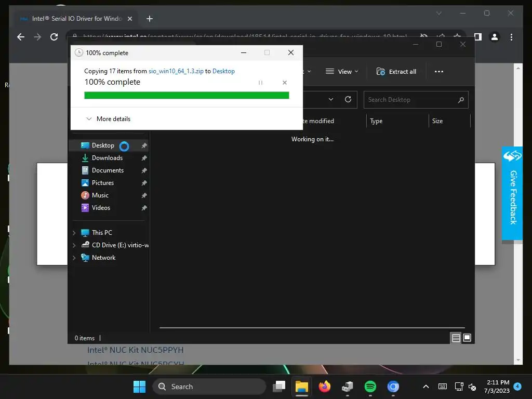Expand More details in copy dialog
The width and height of the screenshot is (532, 399).
point(108,119)
